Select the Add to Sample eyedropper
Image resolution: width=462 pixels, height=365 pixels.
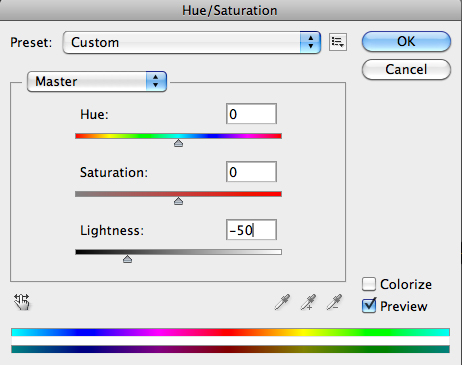pyautogui.click(x=308, y=302)
